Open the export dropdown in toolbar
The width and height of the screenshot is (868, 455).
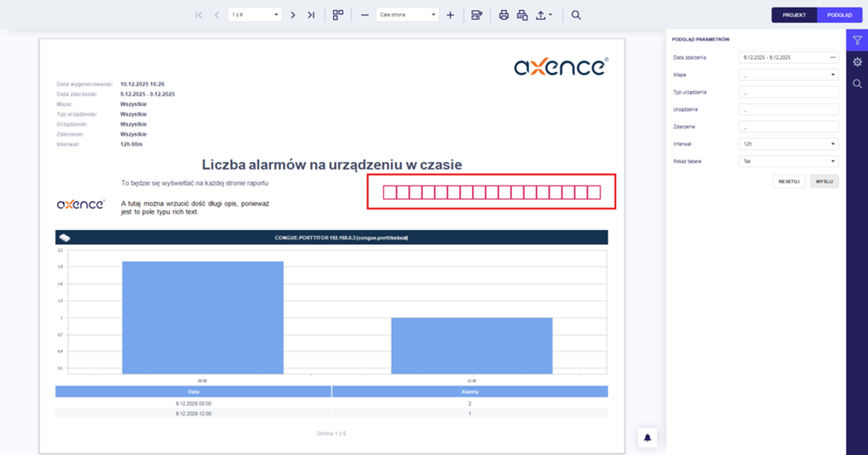pos(544,15)
